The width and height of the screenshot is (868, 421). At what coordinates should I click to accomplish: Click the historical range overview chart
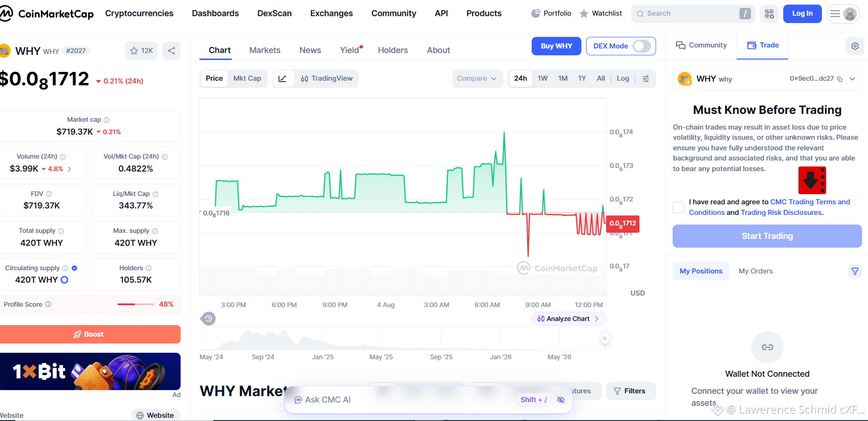(404, 338)
